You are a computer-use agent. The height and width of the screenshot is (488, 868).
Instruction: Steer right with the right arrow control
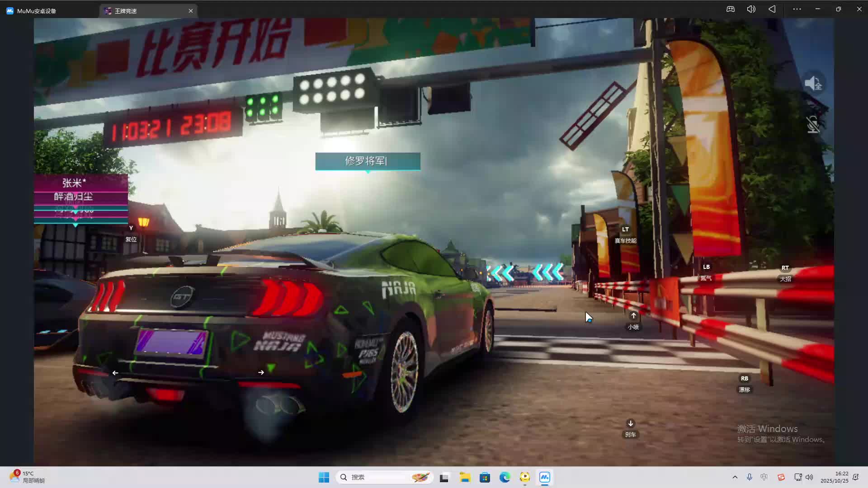(261, 372)
